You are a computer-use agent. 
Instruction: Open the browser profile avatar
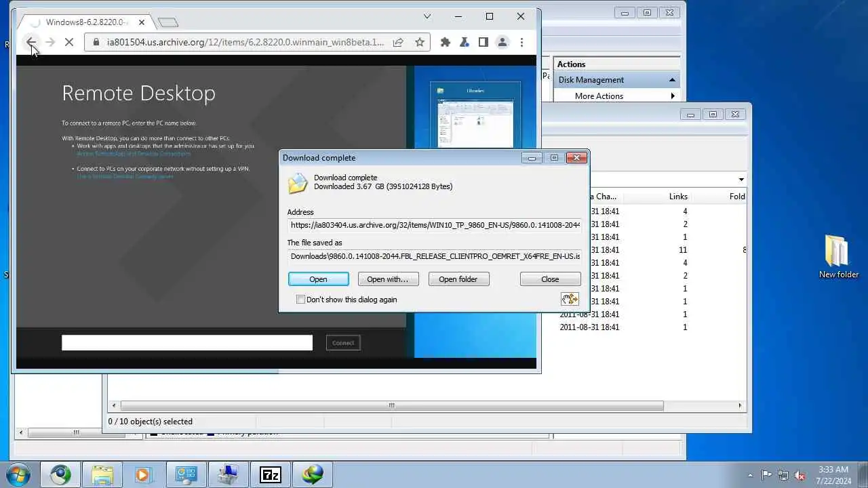tap(502, 42)
